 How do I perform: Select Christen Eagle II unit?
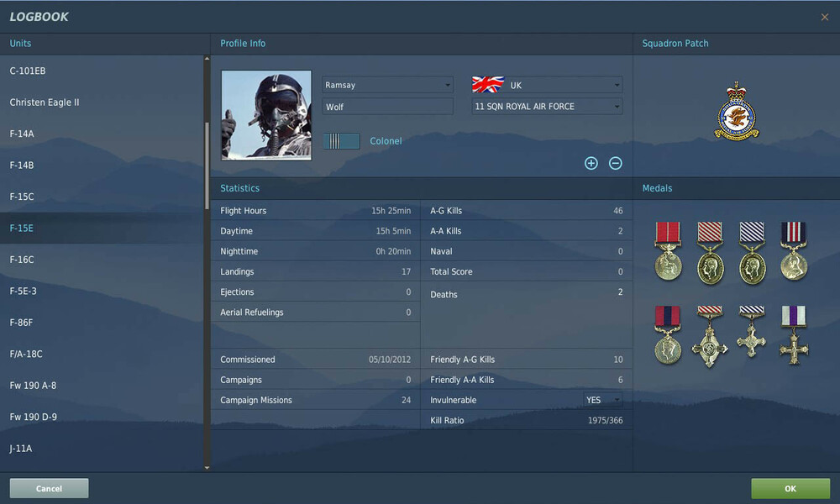(102, 102)
